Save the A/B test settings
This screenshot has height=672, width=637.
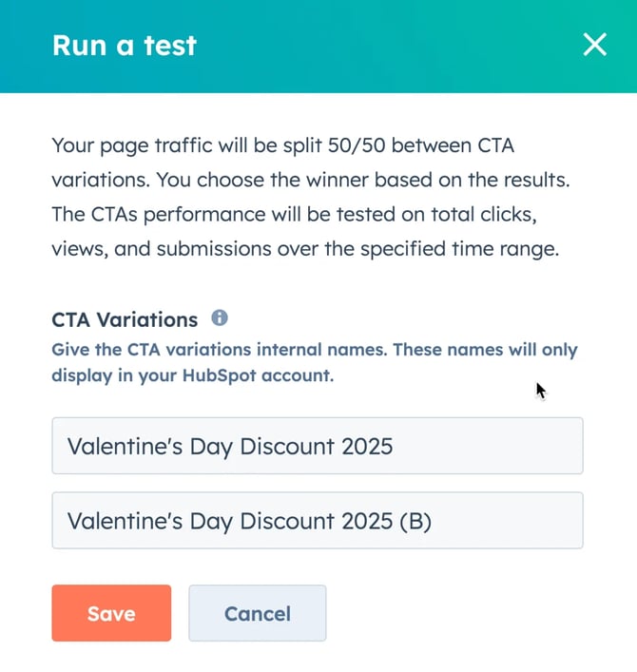coord(111,613)
